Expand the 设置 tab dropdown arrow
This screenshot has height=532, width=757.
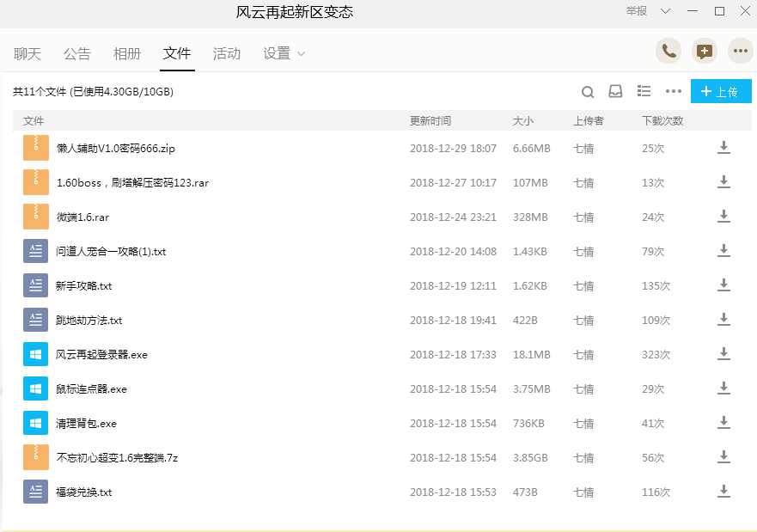302,54
